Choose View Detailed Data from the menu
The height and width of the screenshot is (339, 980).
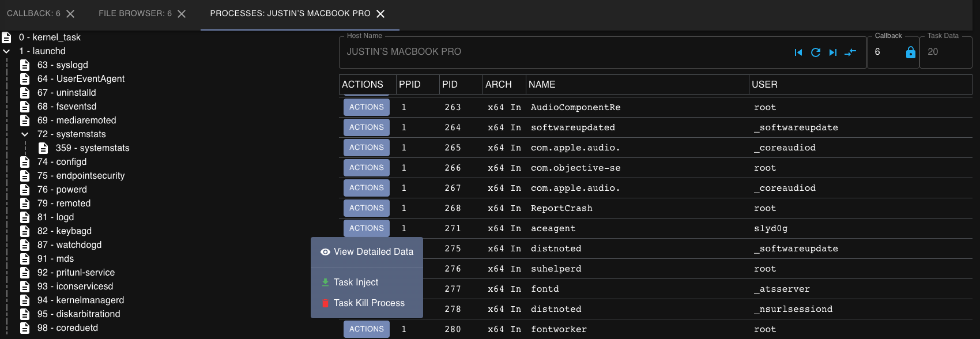(x=367, y=252)
